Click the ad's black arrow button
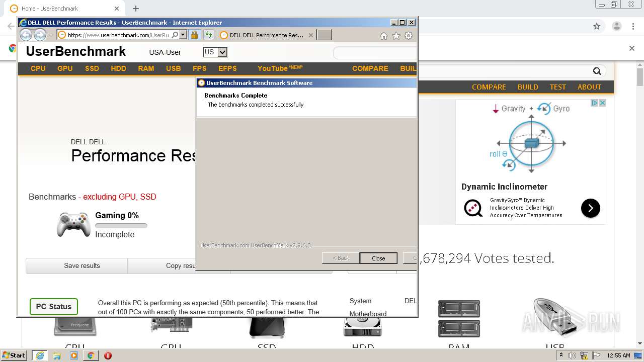 coord(591,208)
